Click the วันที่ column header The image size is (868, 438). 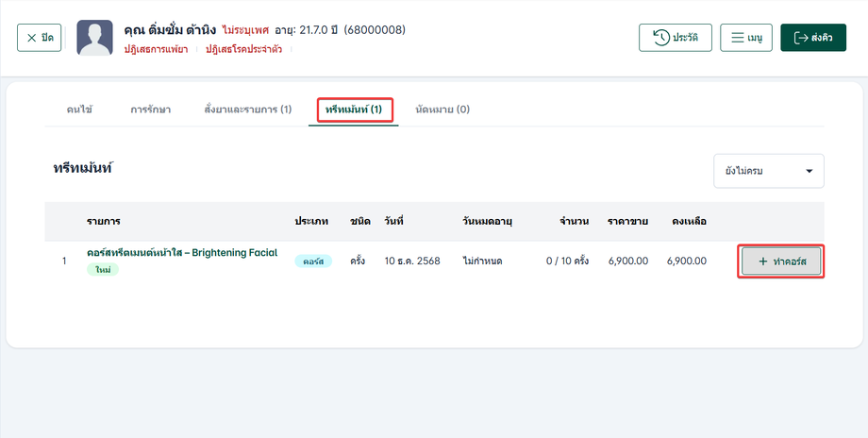pyautogui.click(x=393, y=222)
